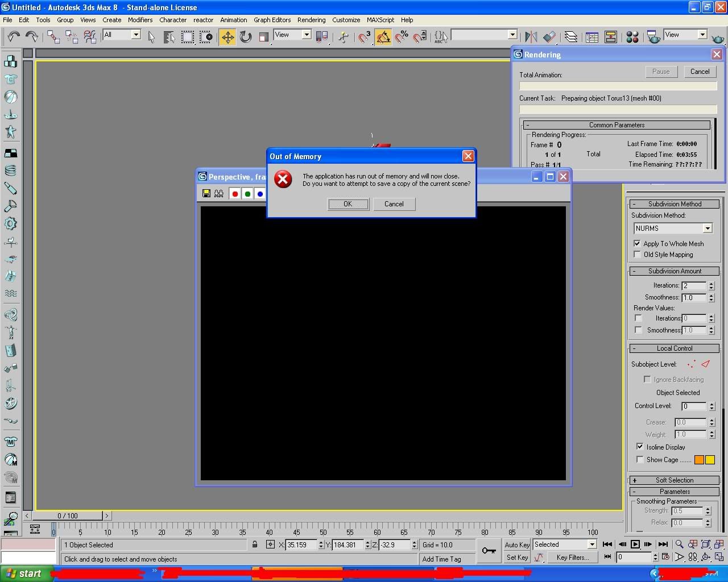This screenshot has width=728, height=582.
Task: Click OK in Out of Memory dialog
Action: tap(348, 204)
